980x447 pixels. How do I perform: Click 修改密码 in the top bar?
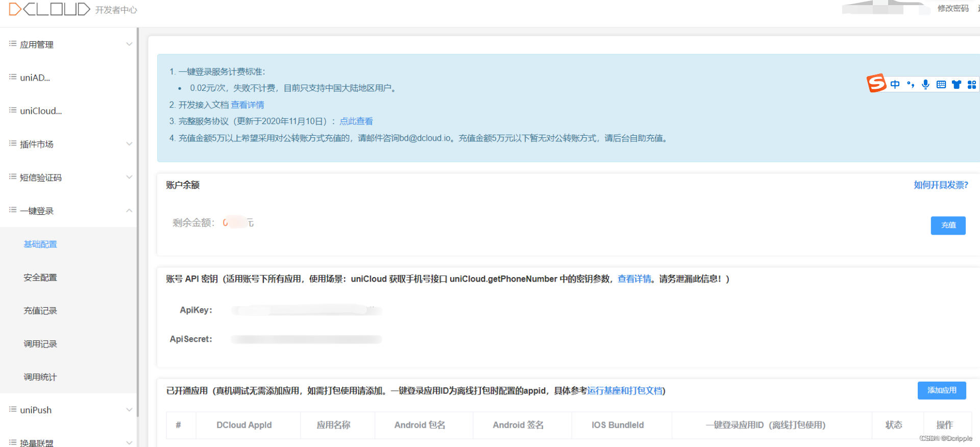tap(953, 8)
